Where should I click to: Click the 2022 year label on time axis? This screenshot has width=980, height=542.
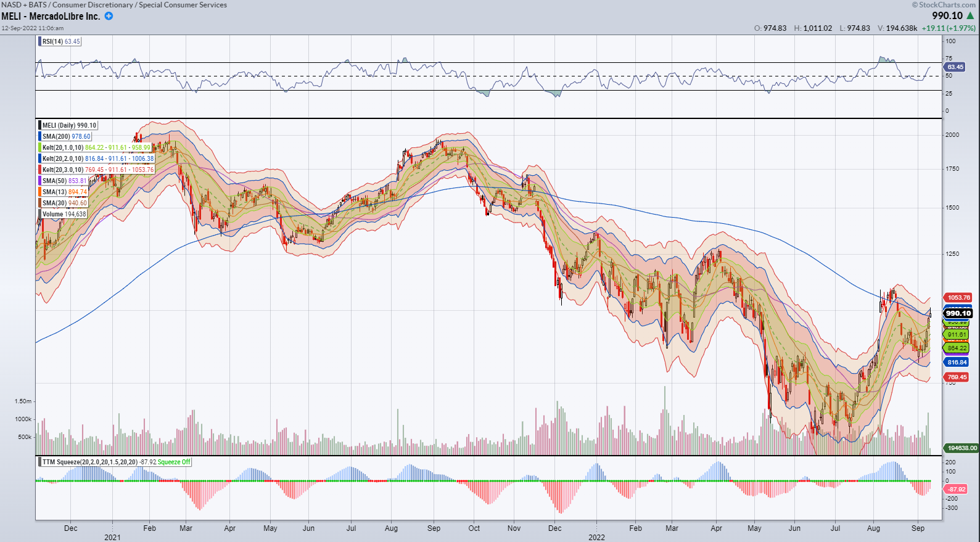[597, 537]
